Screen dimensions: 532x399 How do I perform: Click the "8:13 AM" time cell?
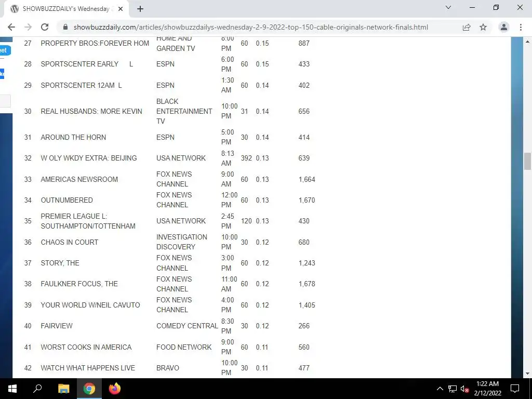click(228, 158)
